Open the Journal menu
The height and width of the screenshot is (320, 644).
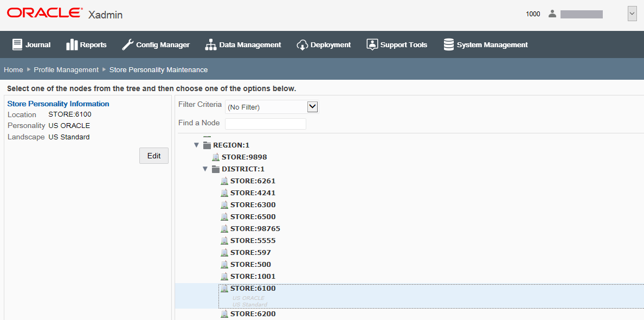point(31,45)
